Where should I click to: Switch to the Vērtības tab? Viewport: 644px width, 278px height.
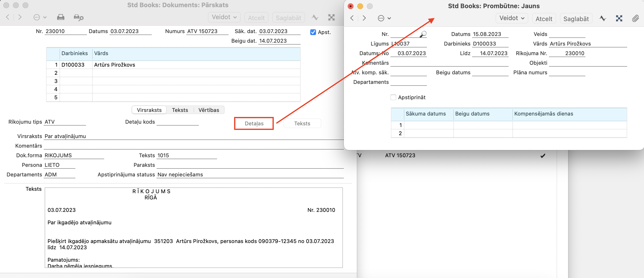click(208, 110)
